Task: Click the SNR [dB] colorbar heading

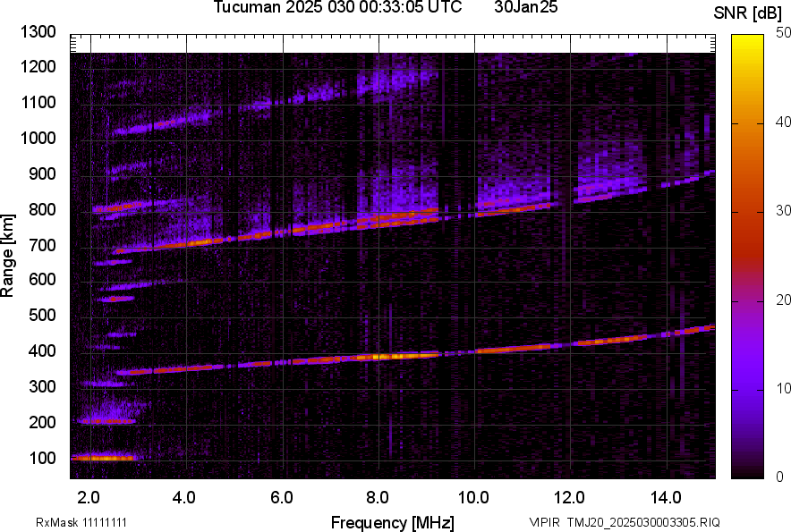Action: click(x=752, y=13)
